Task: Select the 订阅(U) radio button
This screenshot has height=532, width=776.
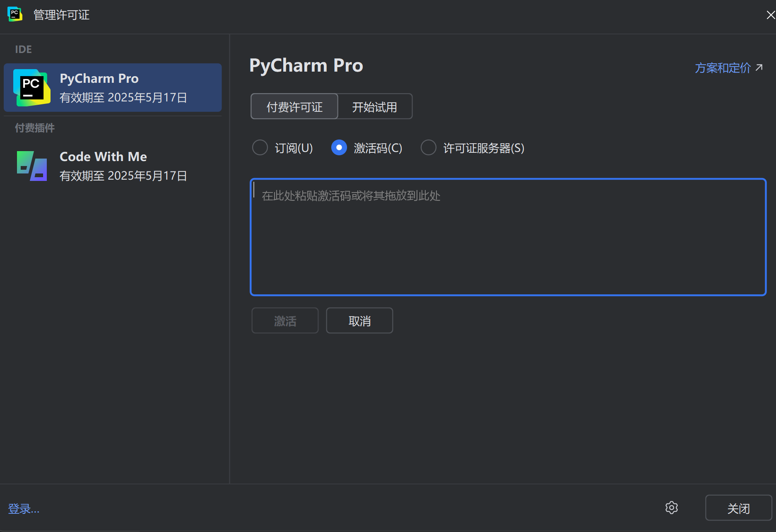Action: click(260, 147)
